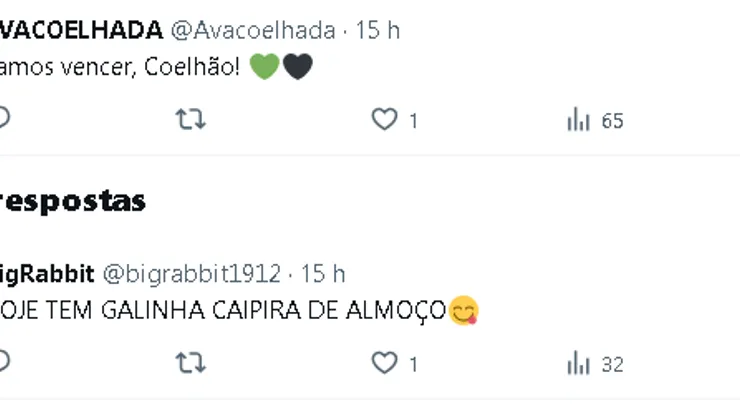Click the yummy face emoji
Image resolution: width=740 pixels, height=416 pixels.
click(464, 311)
